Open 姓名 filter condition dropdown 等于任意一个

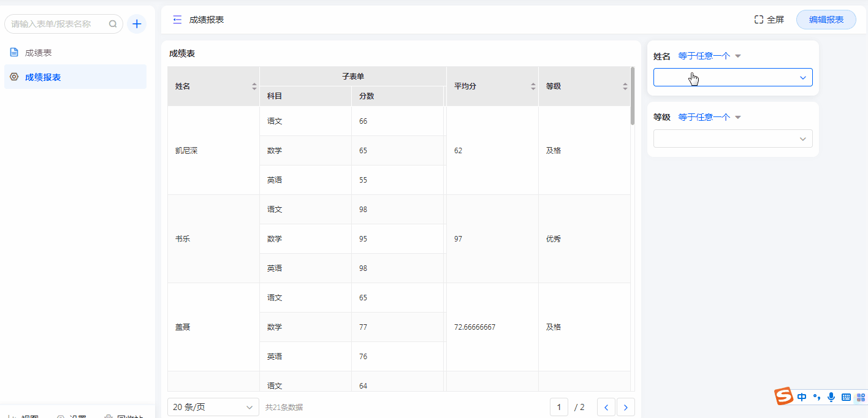coord(709,56)
